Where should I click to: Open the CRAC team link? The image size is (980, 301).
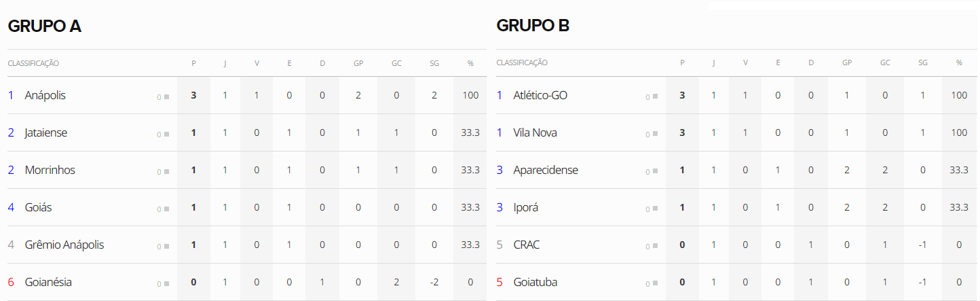pos(527,245)
